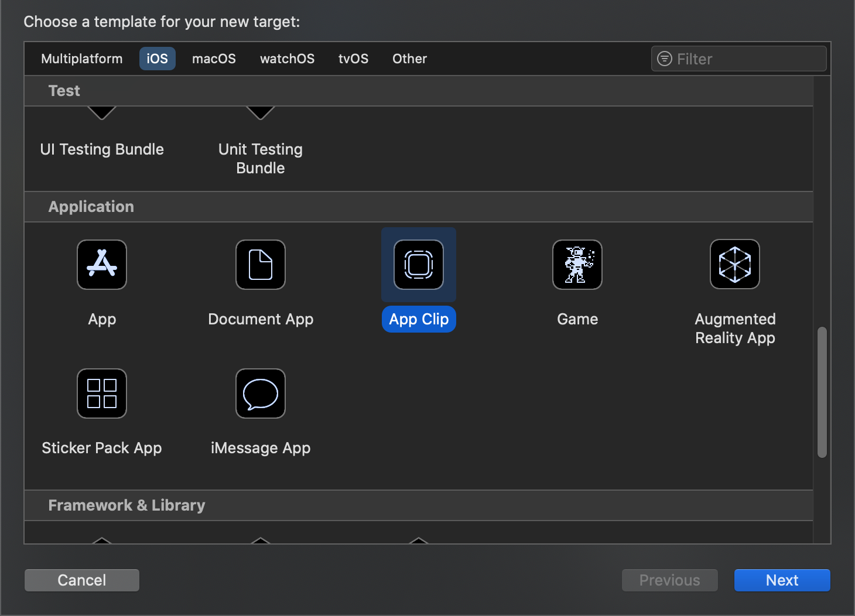This screenshot has width=855, height=616.
Task: Select the UI Testing Bundle label
Action: [x=102, y=149]
